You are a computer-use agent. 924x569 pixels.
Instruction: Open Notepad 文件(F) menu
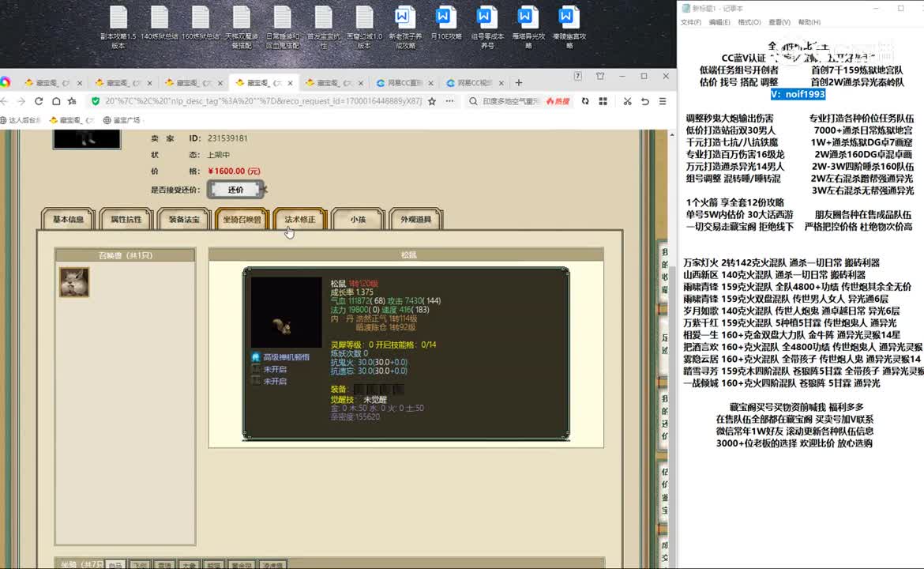pos(691,22)
